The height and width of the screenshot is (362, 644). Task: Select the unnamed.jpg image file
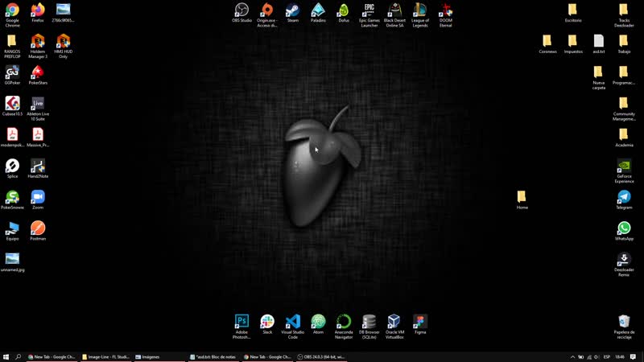[12, 259]
